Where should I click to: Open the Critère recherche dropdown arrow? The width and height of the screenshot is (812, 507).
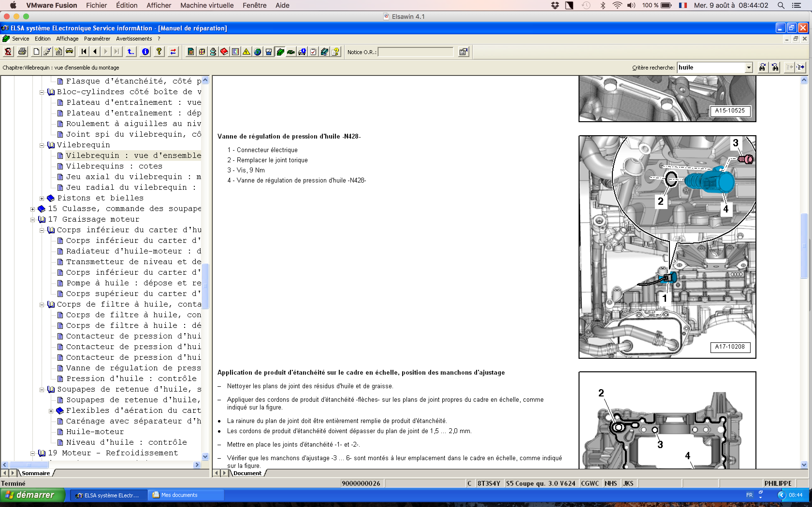pos(749,67)
